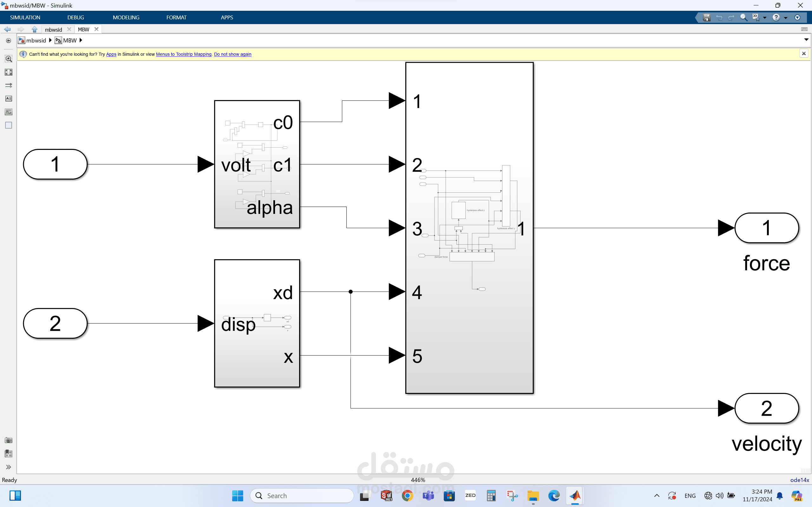812x507 pixels.
Task: Open the address bar dropdown arrow at right
Action: click(x=806, y=40)
